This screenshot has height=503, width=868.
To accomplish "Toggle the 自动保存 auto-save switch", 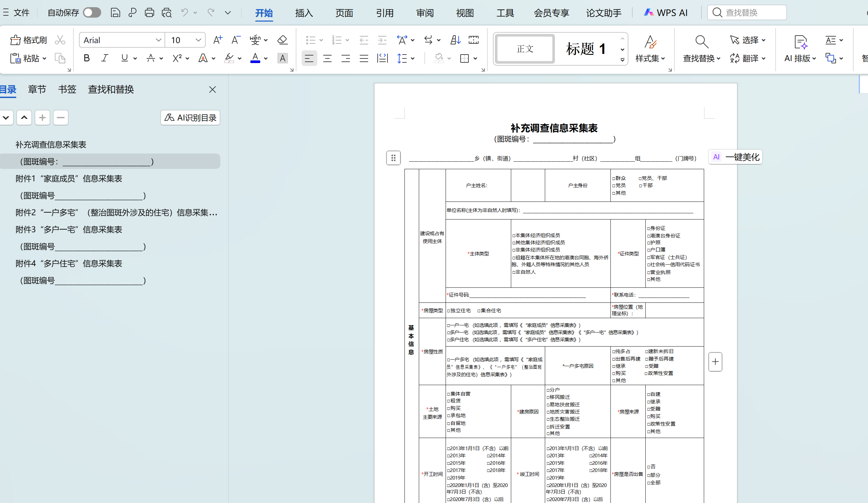I will pyautogui.click(x=92, y=13).
